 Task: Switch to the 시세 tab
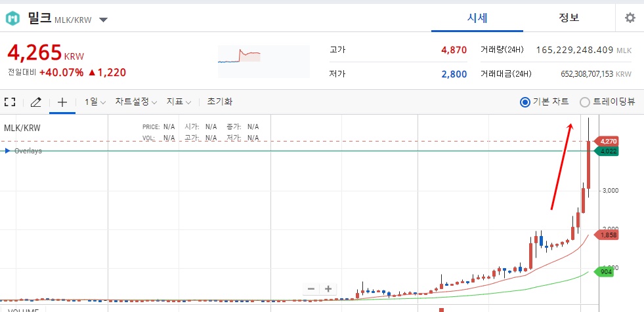[x=477, y=18]
